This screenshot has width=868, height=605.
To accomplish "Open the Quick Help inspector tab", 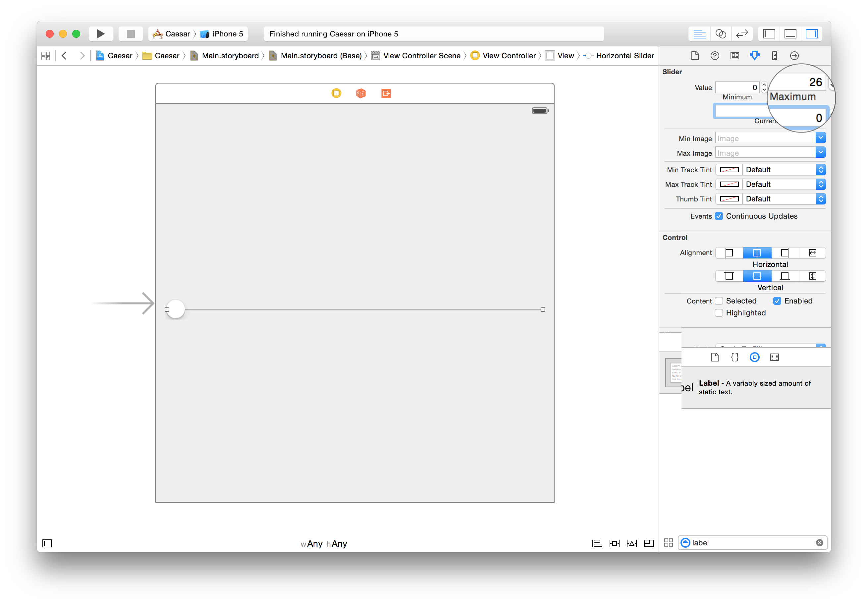I will pyautogui.click(x=715, y=56).
